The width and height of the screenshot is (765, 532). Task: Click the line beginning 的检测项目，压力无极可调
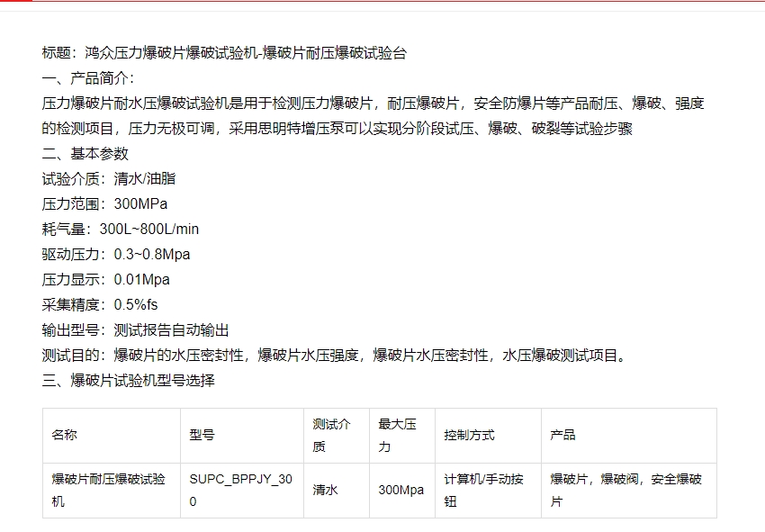(337, 129)
